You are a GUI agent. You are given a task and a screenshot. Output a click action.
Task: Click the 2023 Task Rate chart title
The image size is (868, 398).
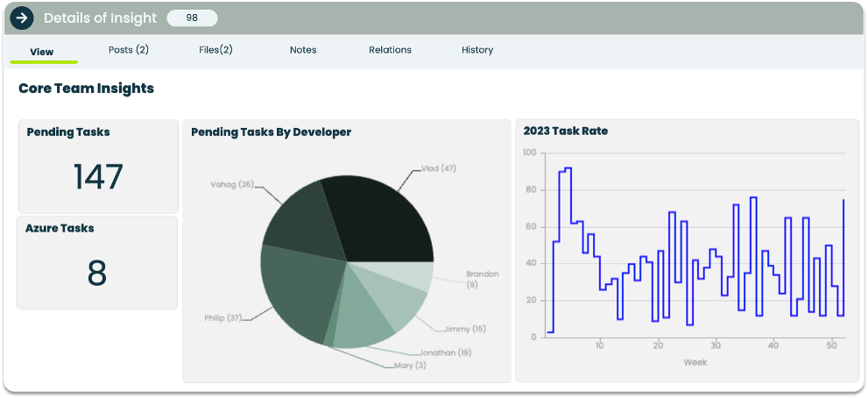click(x=565, y=131)
